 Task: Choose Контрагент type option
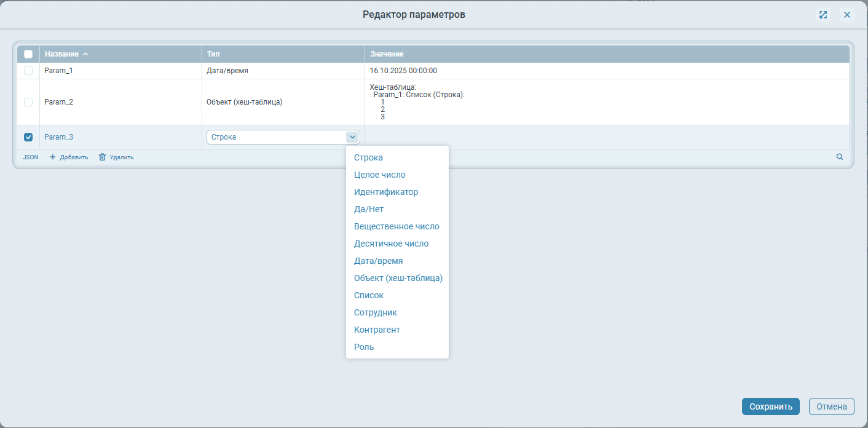coord(377,330)
